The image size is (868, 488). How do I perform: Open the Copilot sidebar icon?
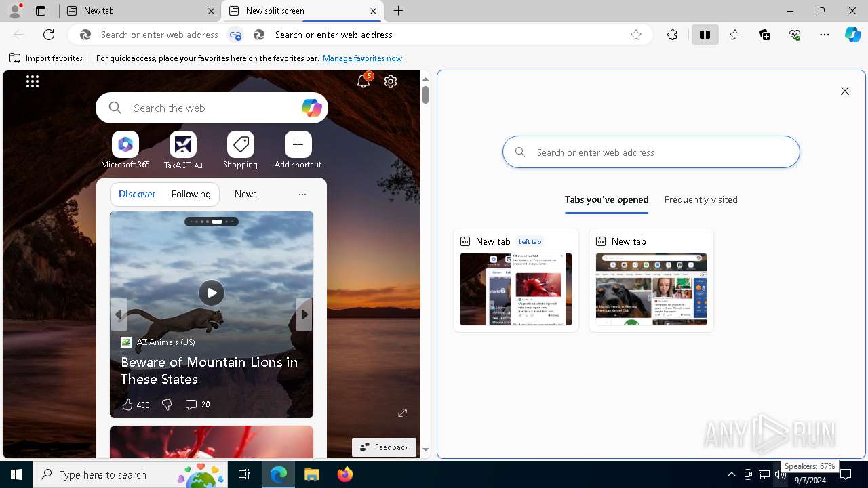[x=852, y=35]
